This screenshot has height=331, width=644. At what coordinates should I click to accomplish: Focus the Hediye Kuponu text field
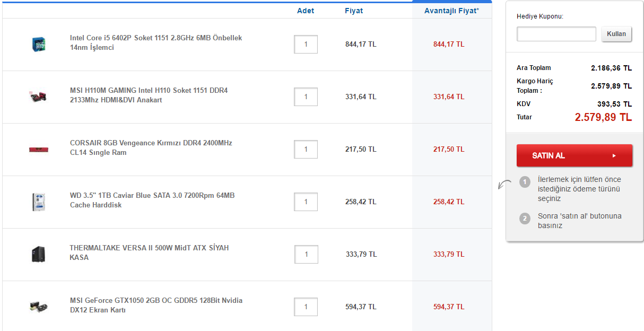pyautogui.click(x=556, y=34)
